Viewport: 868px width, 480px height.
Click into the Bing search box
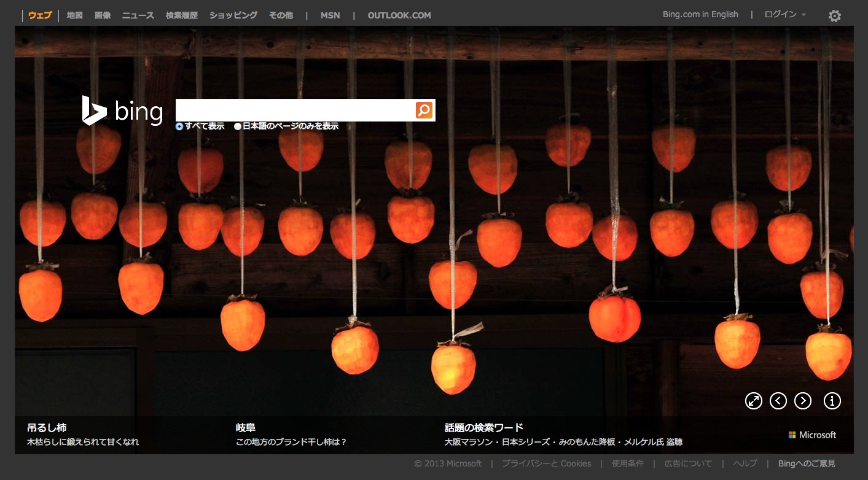tap(295, 110)
